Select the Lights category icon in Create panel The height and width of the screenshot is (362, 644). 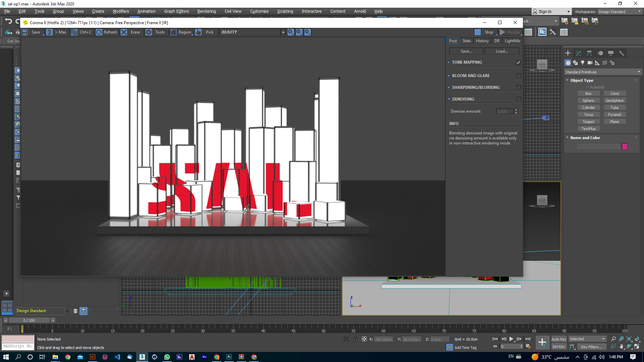click(583, 63)
